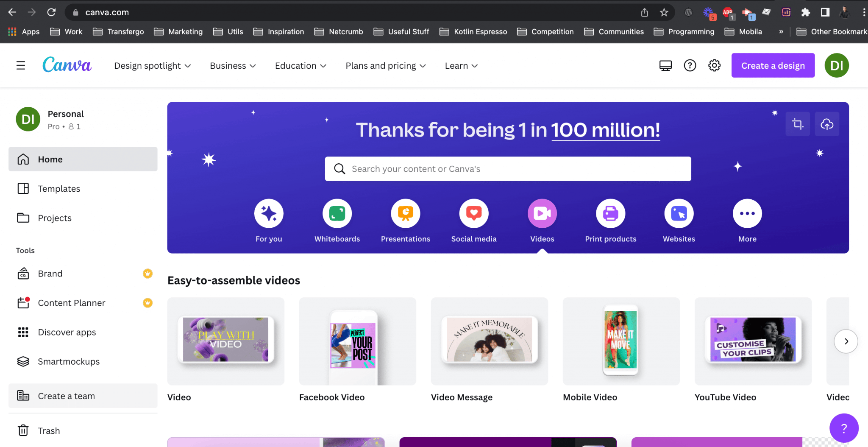Toggle the hamburger sidebar menu
The width and height of the screenshot is (868, 447).
tap(21, 66)
